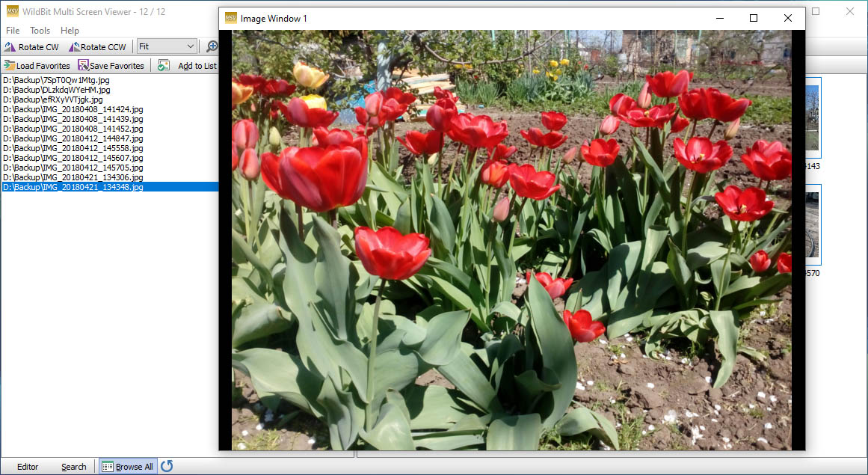The height and width of the screenshot is (475, 868).
Task: Maximize the WildBit Multi Screen Viewer main window
Action: pos(816,11)
